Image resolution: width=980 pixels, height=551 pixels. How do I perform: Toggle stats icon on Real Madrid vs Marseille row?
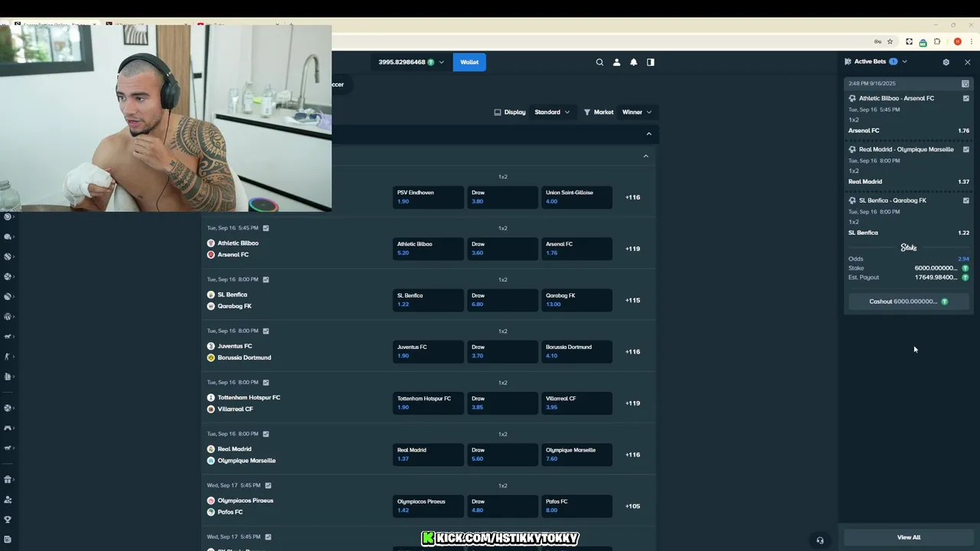(266, 434)
